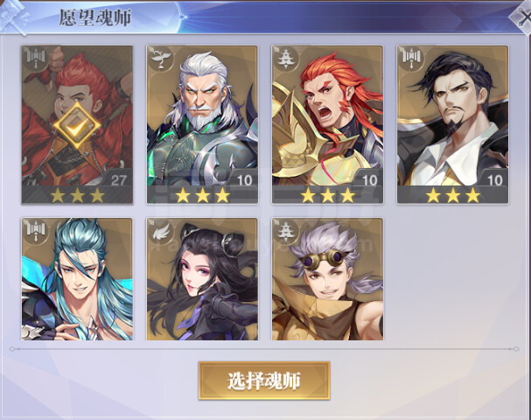This screenshot has width=531, height=420.
Task: Click the gold checkmark on red-haired hero
Action: click(x=77, y=125)
